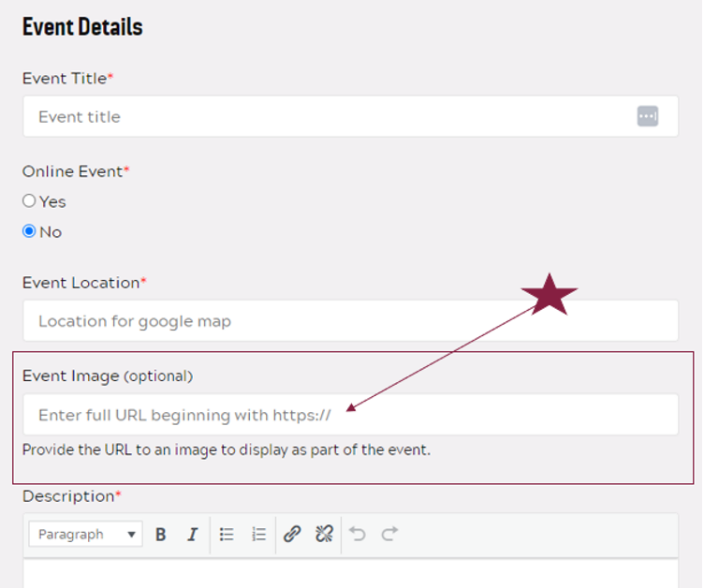Click inside the Description text area
The width and height of the screenshot is (704, 588).
coord(351,574)
